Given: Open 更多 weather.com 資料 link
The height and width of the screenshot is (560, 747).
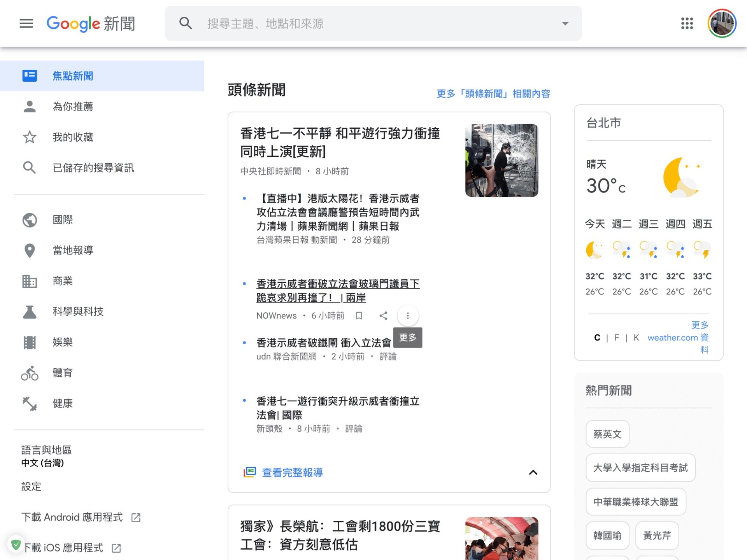Looking at the screenshot, I should 679,337.
